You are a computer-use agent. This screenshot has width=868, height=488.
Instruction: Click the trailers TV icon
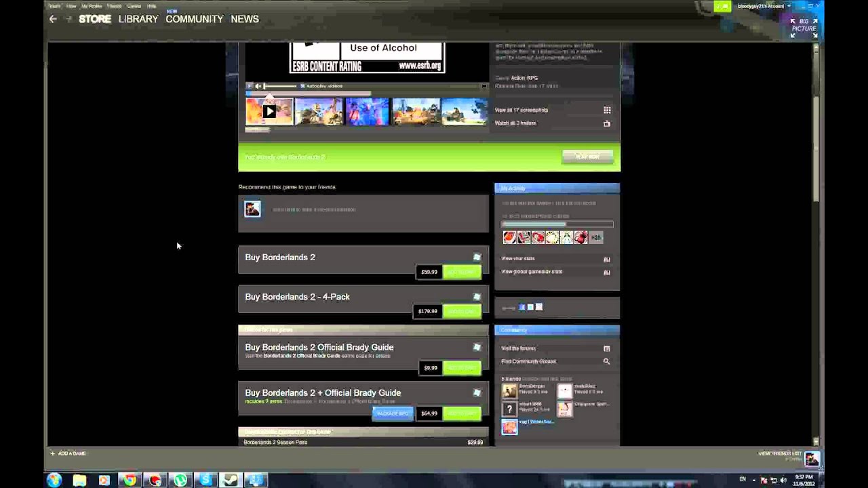coord(607,123)
